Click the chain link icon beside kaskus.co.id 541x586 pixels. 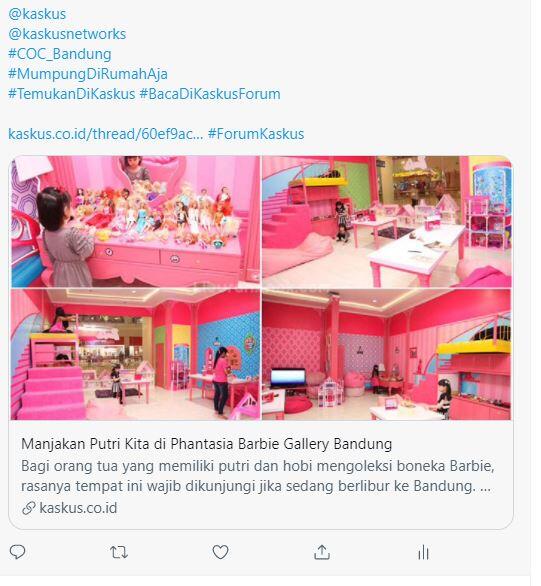coord(28,508)
